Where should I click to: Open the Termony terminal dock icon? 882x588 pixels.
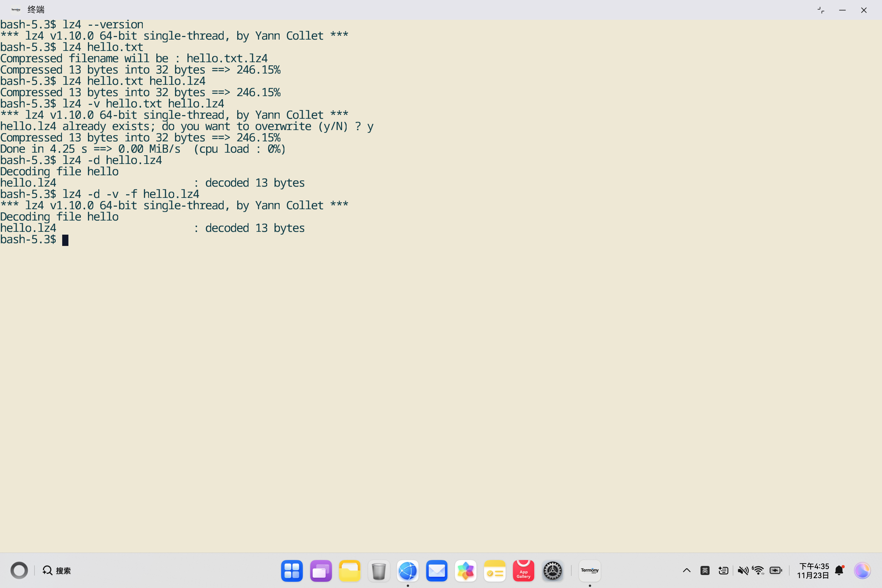[589, 570]
